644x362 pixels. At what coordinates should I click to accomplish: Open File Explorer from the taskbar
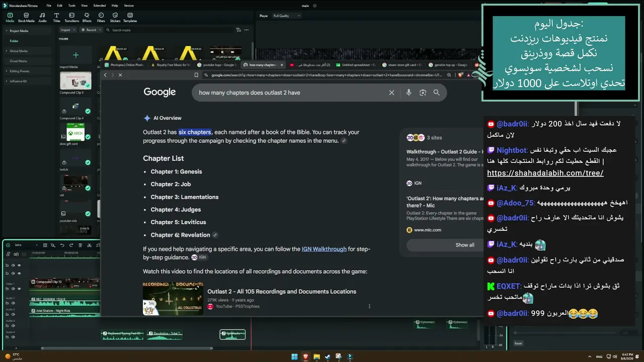coord(316,357)
